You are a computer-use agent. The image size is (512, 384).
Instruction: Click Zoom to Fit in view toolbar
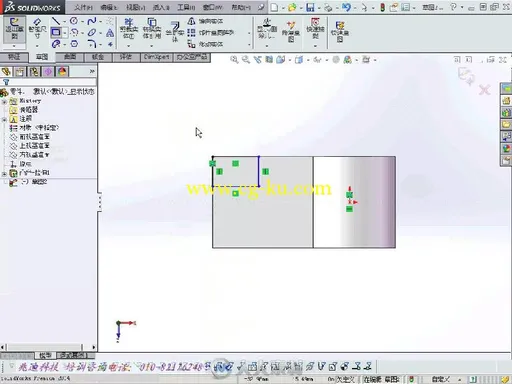click(234, 60)
